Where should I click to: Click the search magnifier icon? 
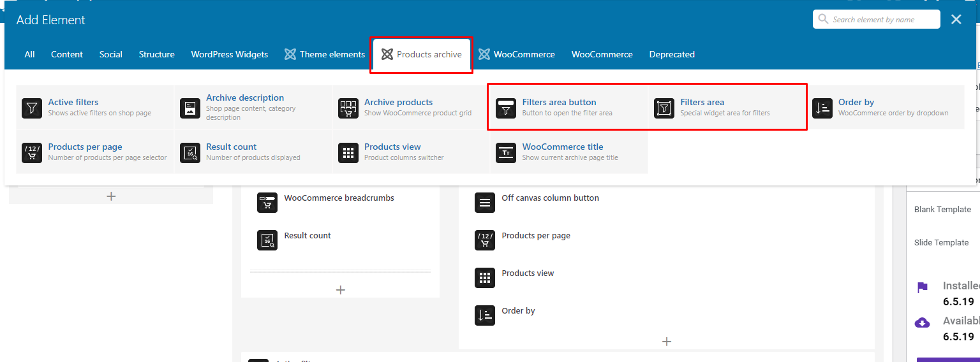[x=823, y=19]
